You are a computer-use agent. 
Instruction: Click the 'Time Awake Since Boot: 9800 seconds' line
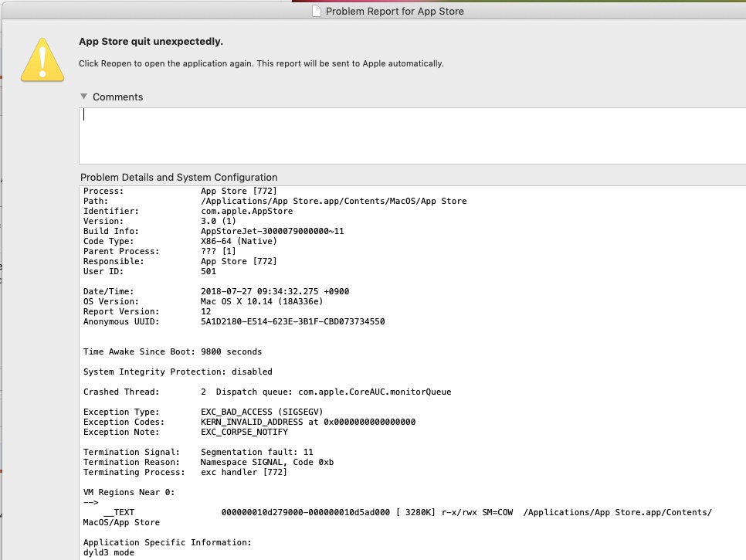[172, 351]
